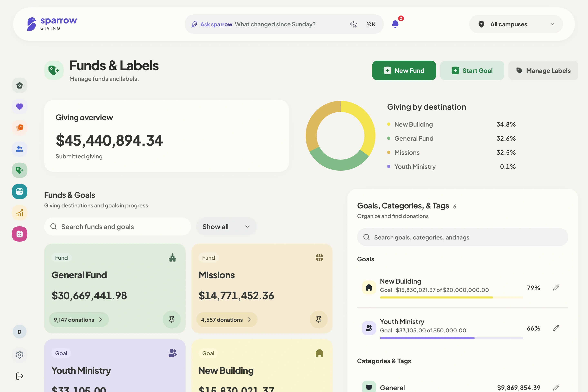Click the Youth Ministry goal progress bar
The width and height of the screenshot is (588, 392).
tap(451, 338)
